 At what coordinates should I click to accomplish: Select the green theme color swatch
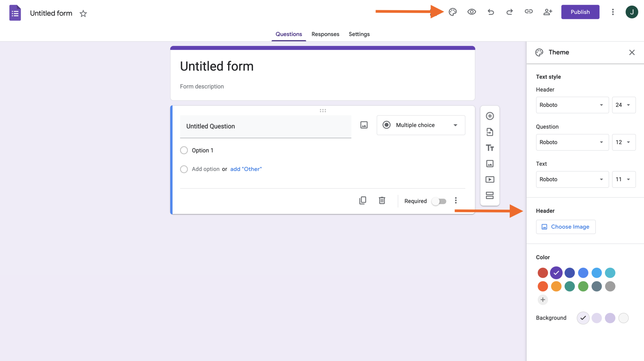tap(583, 286)
